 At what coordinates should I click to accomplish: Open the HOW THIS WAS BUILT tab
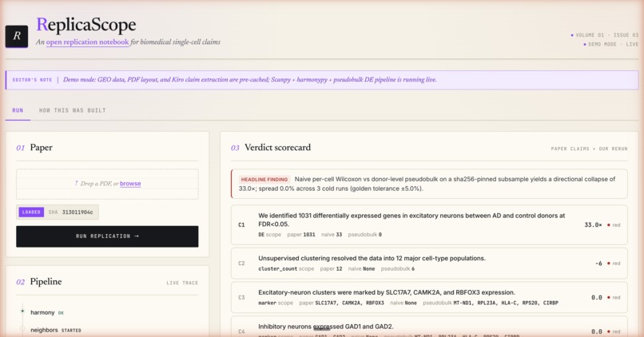[x=72, y=110]
